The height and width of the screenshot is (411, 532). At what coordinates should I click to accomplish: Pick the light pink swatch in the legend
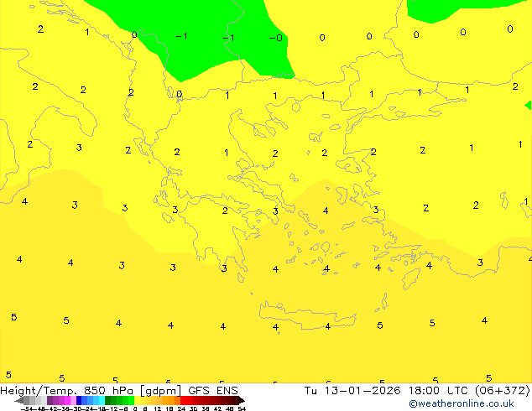click(x=73, y=400)
